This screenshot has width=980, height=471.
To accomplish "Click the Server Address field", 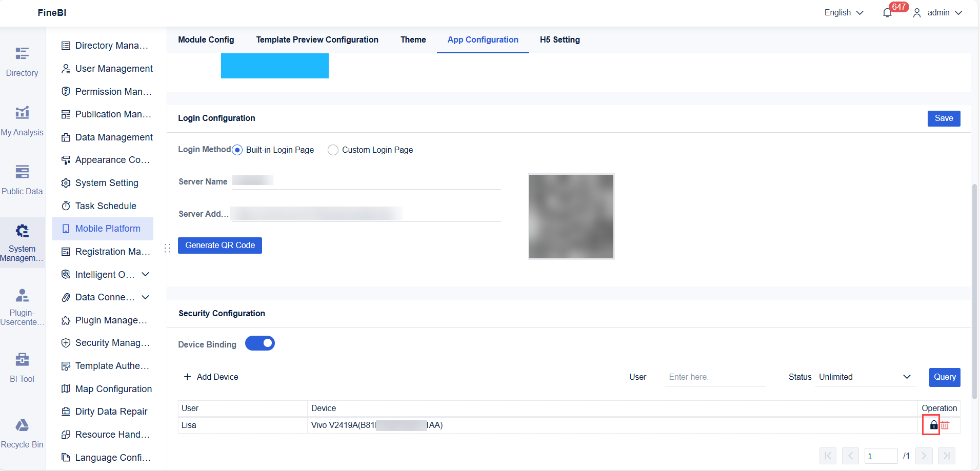I will coord(366,214).
